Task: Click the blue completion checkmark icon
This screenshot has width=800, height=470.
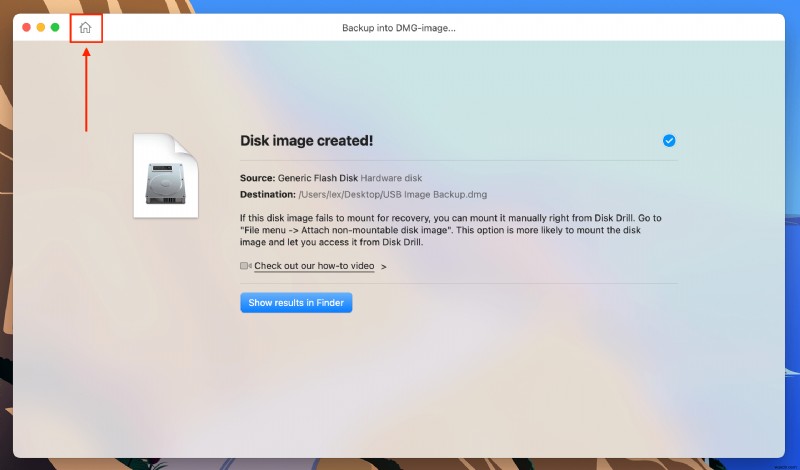Action: [669, 140]
